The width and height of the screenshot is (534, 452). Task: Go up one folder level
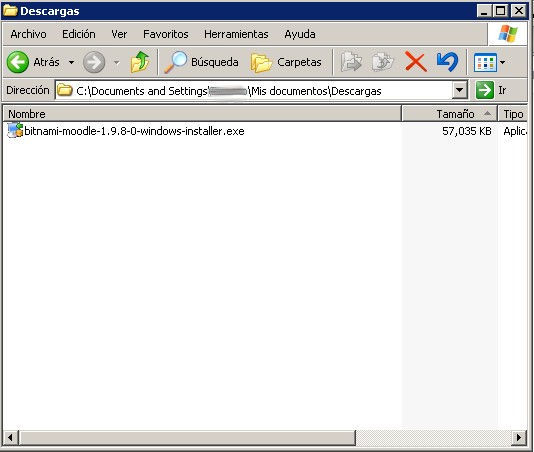pos(140,62)
